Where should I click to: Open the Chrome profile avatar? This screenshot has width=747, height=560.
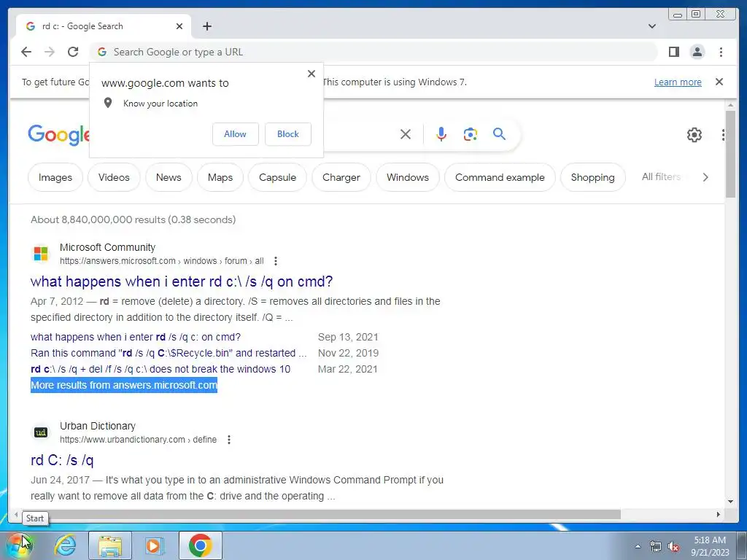pos(697,52)
